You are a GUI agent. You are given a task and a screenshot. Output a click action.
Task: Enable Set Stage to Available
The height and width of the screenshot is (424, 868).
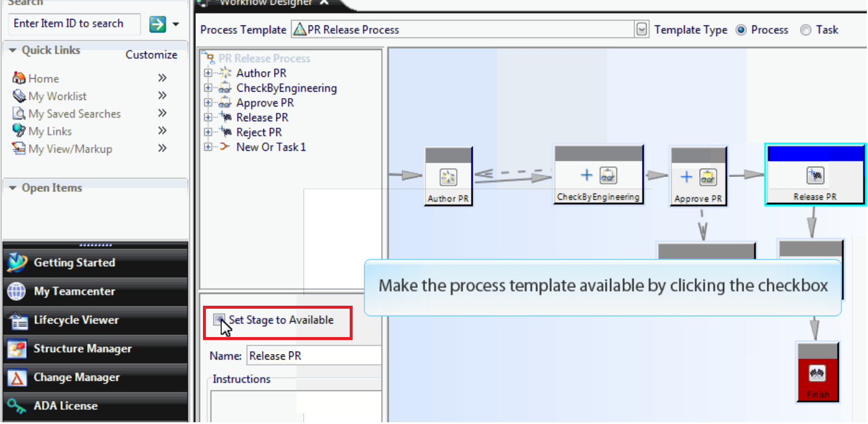(x=220, y=320)
